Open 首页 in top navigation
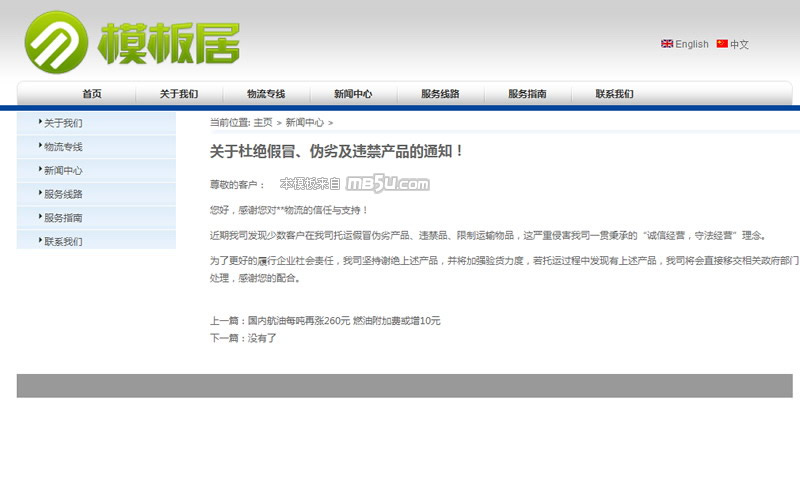This screenshot has width=800, height=495. click(92, 94)
